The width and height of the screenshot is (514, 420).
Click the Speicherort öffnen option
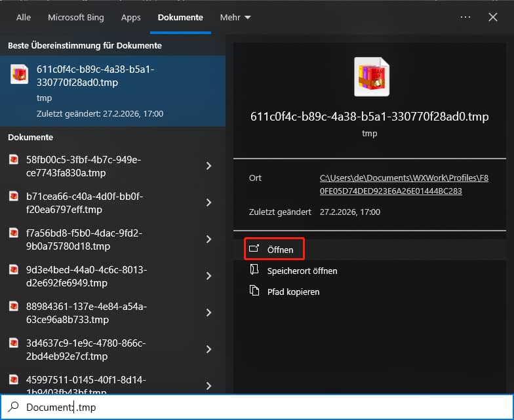tap(302, 271)
